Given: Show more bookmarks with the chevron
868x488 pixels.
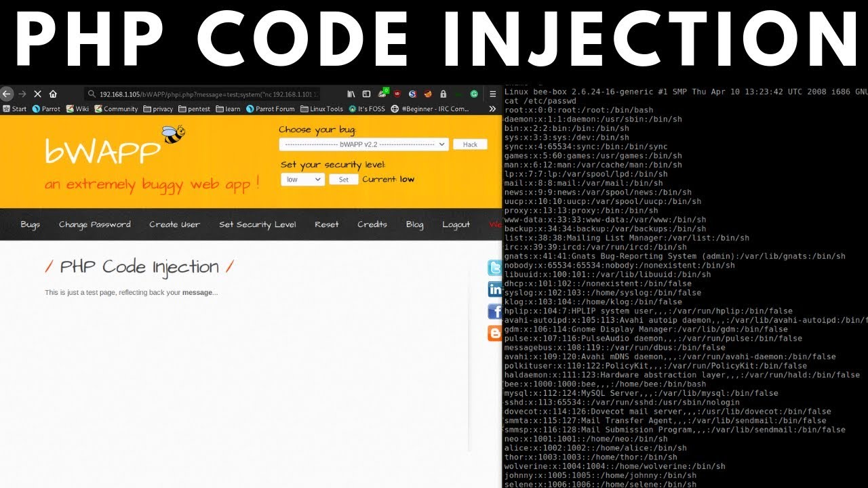Looking at the screenshot, I should 493,108.
